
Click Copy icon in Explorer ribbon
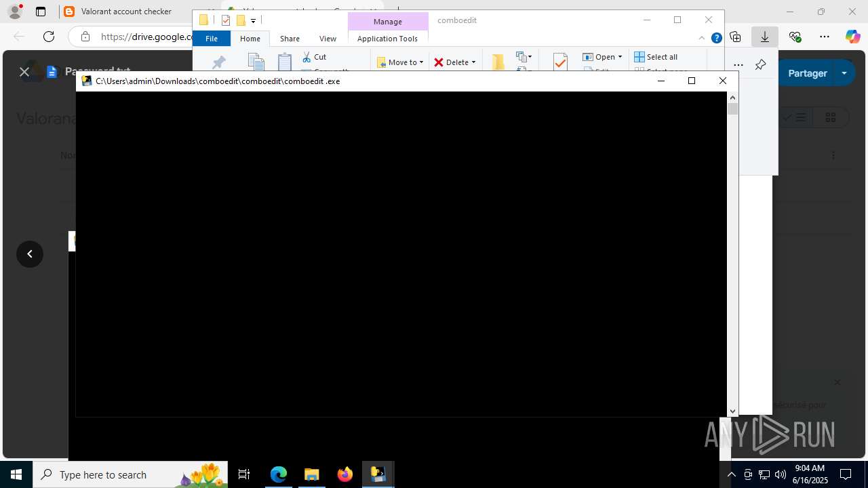256,62
